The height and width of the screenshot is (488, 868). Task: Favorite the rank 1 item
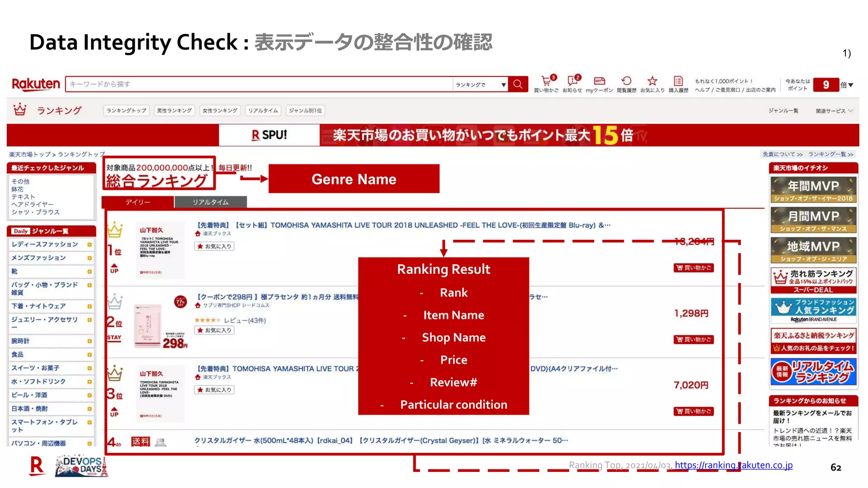pos(214,246)
